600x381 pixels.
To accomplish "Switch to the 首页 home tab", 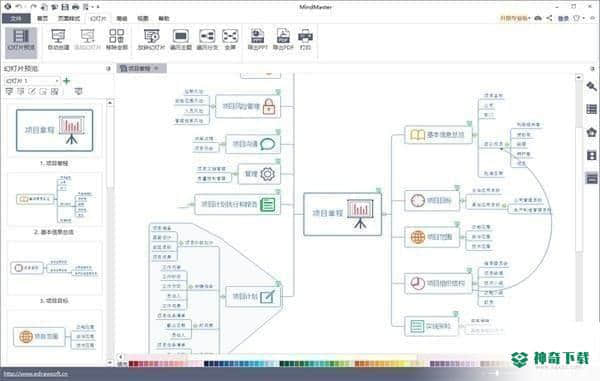I will (42, 18).
